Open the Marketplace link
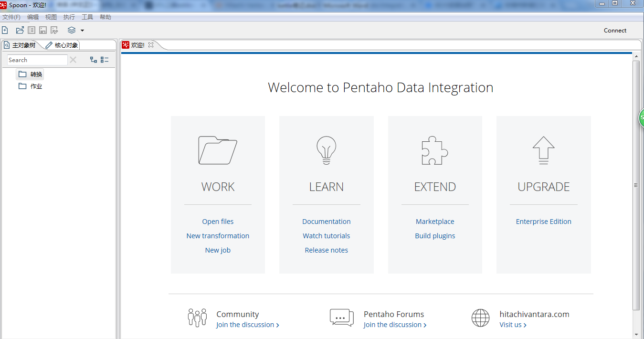The width and height of the screenshot is (644, 339). (435, 222)
